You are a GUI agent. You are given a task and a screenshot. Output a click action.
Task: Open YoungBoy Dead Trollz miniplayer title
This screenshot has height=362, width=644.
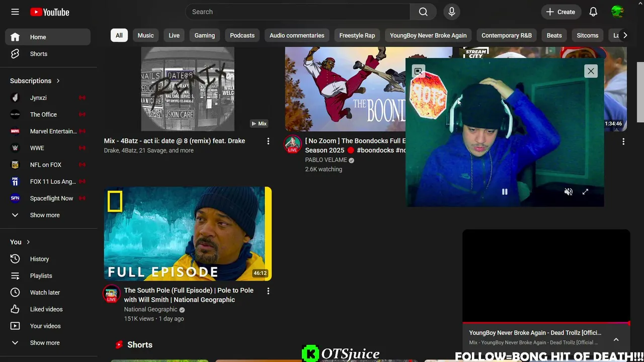coord(535,333)
